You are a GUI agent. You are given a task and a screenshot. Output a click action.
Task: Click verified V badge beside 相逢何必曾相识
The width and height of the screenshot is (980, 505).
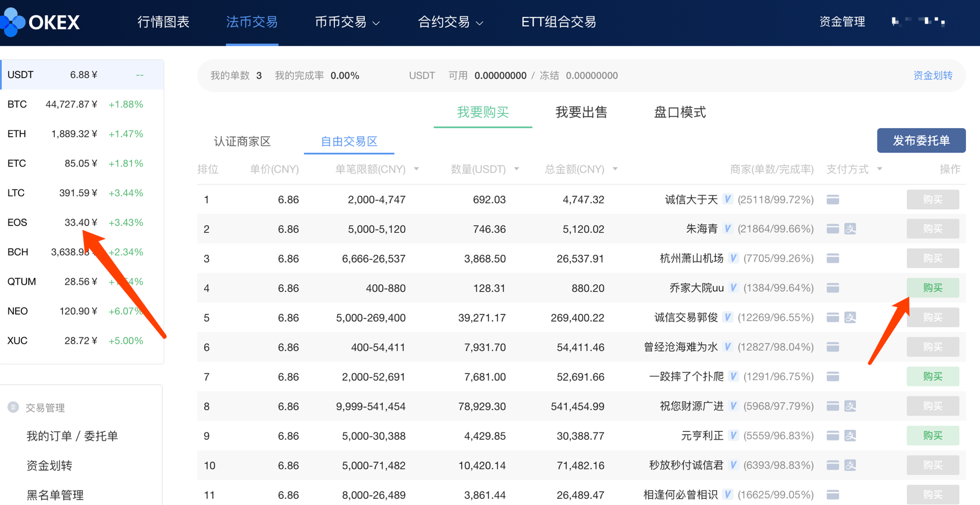pos(728,494)
